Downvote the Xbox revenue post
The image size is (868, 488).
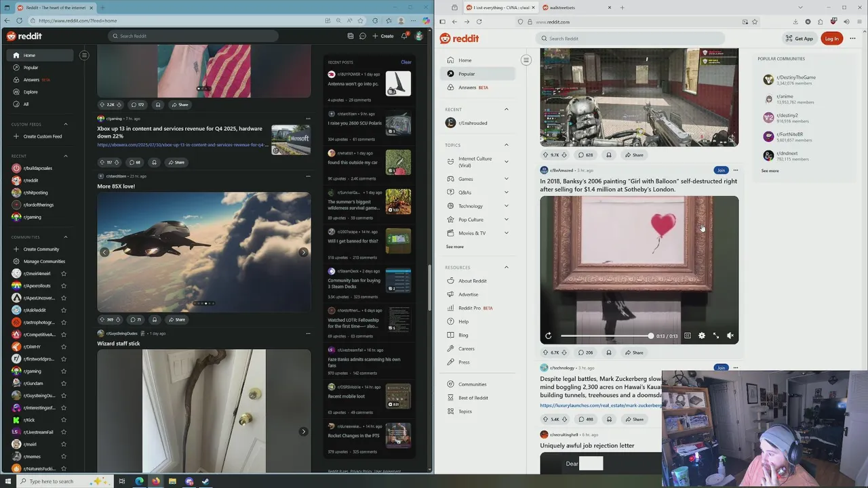(x=118, y=162)
